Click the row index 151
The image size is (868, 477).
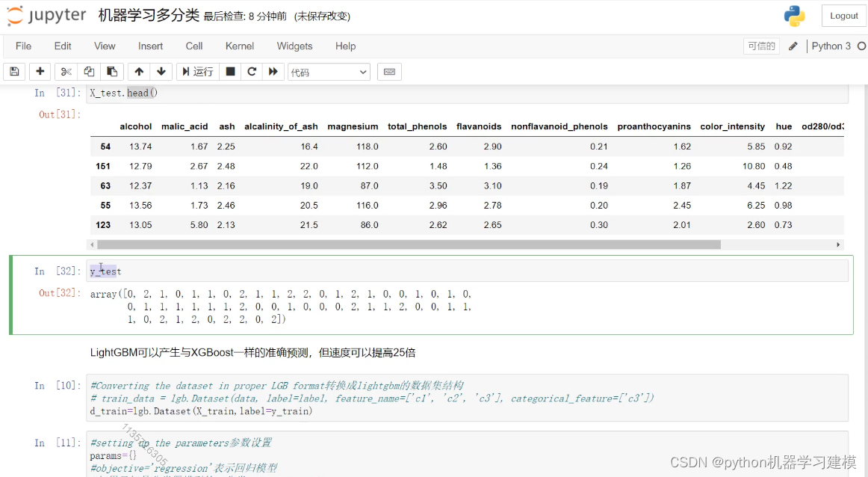pos(103,166)
